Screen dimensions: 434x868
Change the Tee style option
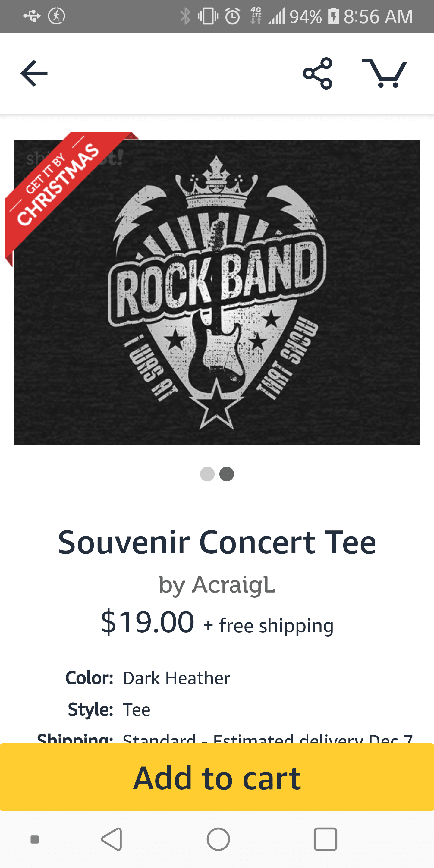[x=137, y=710]
